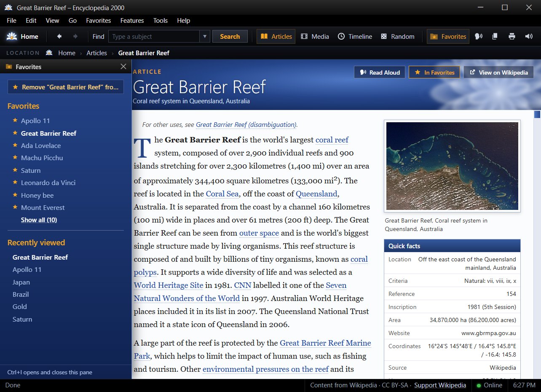Click the print toolbar icon
Image resolution: width=541 pixels, height=392 pixels.
click(x=512, y=37)
